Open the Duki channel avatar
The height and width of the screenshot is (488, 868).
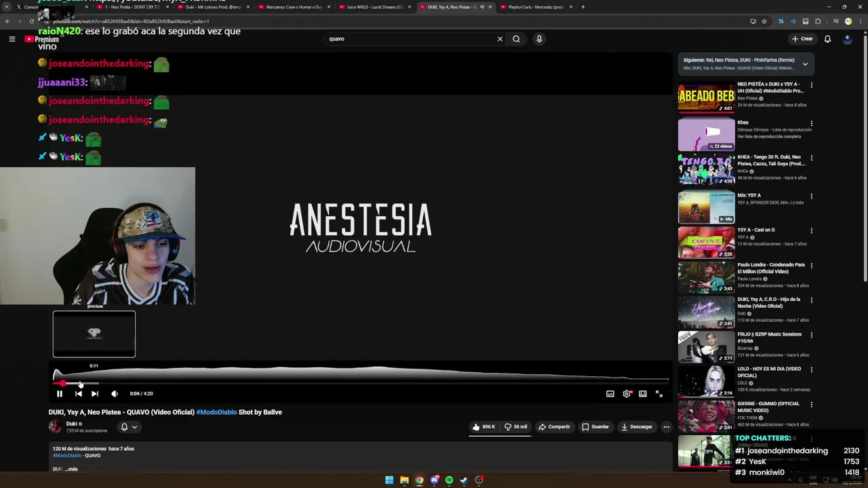[x=55, y=426]
